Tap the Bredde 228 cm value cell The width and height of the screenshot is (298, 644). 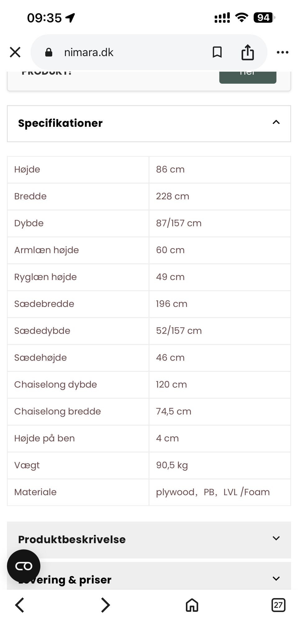point(219,196)
